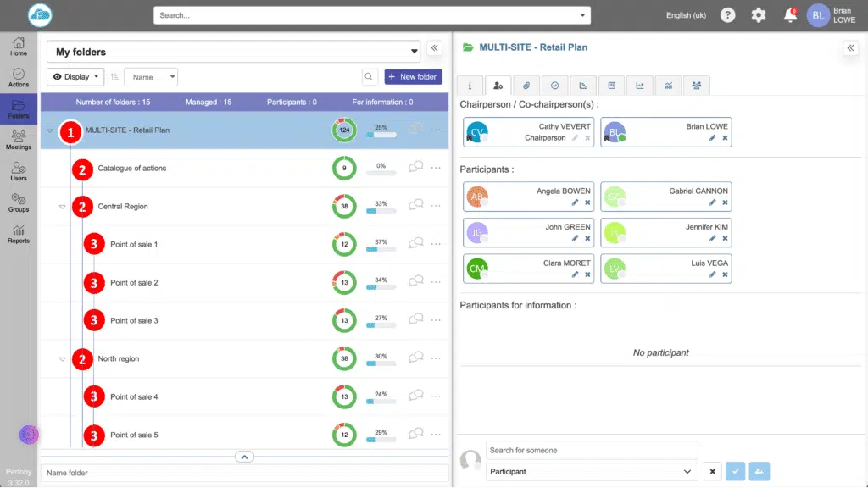Click the edit pencil for Angela BOWEN

[x=574, y=202]
